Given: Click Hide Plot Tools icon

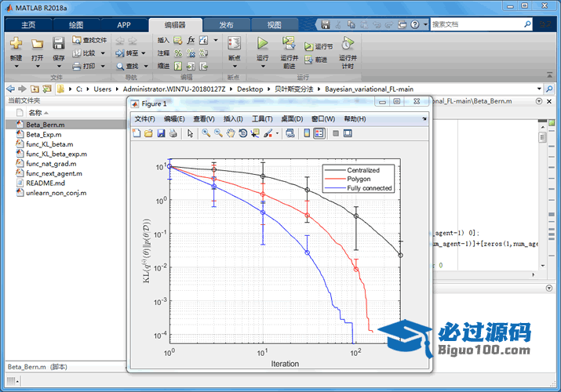Looking at the screenshot, I should 336,133.
